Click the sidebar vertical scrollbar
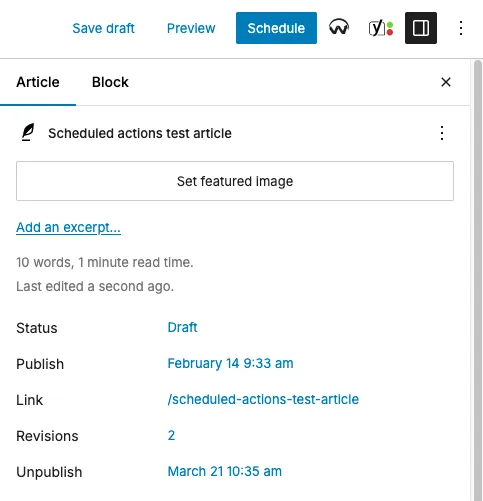 point(478,280)
